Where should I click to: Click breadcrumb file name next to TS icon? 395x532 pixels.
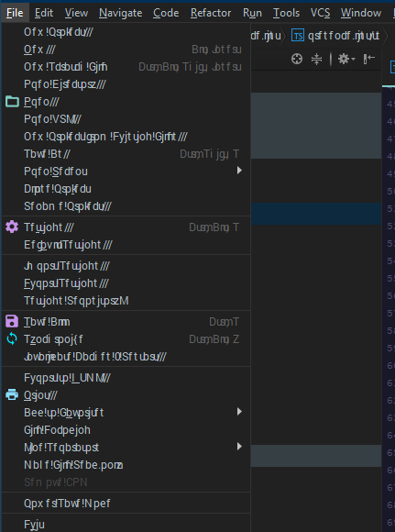pos(344,36)
